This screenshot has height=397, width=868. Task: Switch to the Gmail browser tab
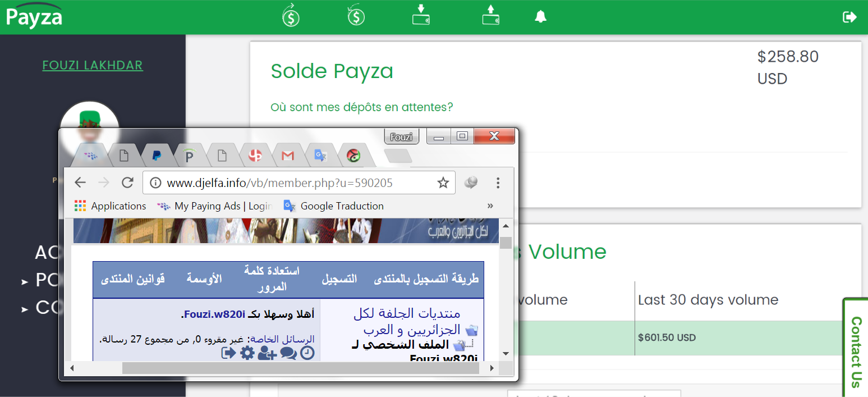click(x=288, y=156)
